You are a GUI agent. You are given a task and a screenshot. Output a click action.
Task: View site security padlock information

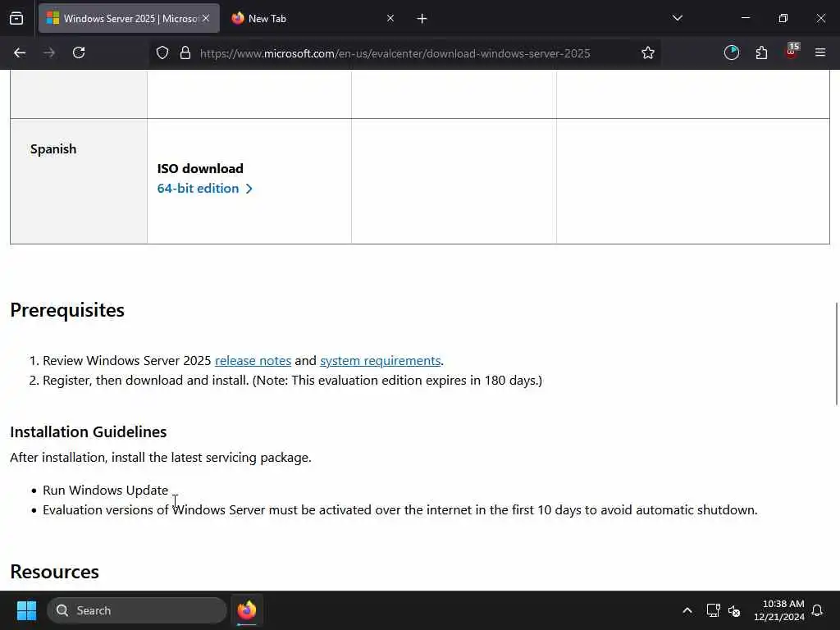tap(185, 52)
